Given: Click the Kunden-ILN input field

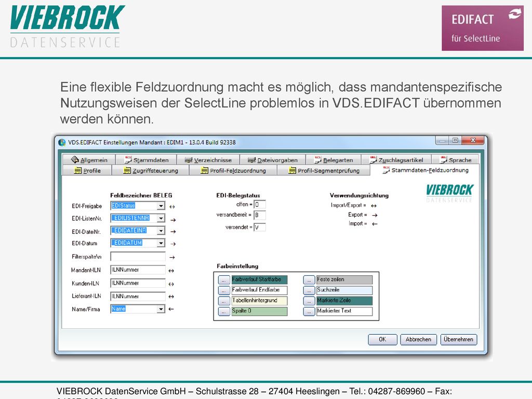Looking at the screenshot, I should (138, 283).
